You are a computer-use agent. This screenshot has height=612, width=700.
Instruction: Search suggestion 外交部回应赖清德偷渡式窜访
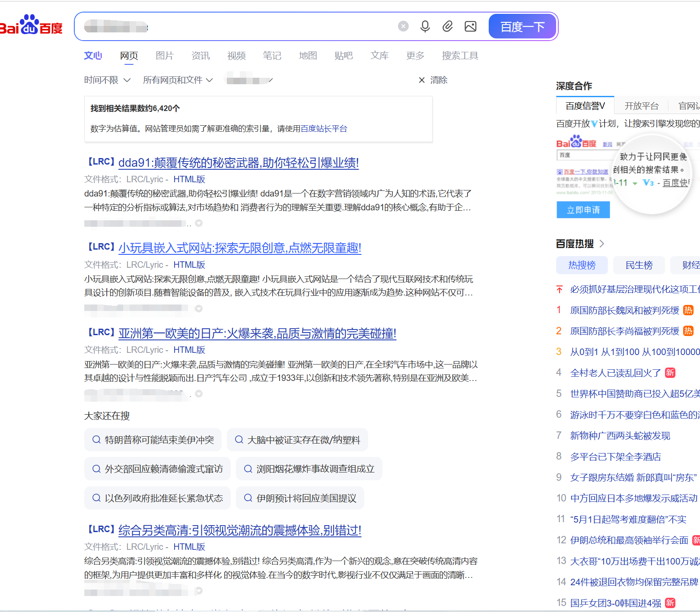pos(157,469)
